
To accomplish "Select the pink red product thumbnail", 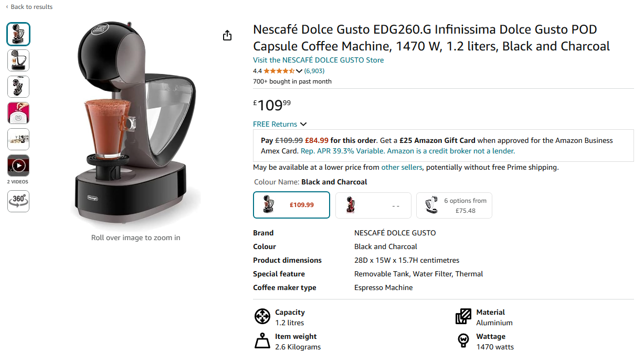I will 18,113.
